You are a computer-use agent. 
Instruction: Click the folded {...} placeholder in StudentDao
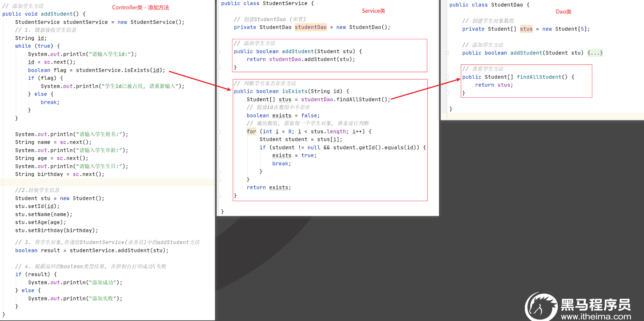click(595, 53)
